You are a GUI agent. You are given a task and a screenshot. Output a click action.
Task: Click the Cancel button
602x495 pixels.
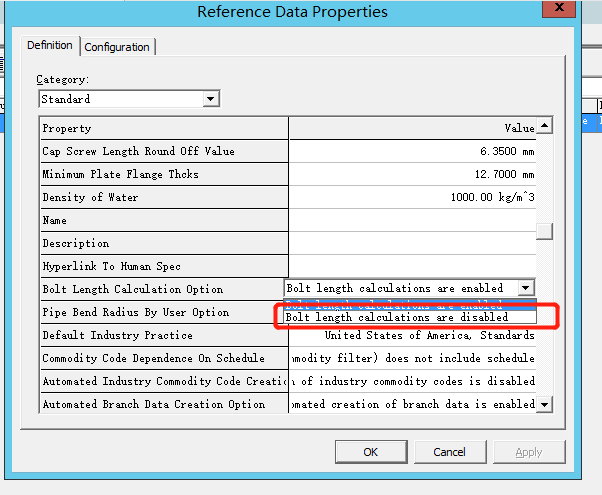point(450,452)
